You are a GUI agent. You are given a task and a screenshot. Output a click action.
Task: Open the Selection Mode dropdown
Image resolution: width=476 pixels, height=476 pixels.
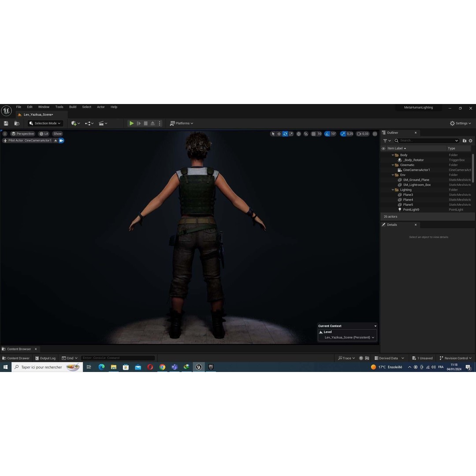tap(45, 123)
